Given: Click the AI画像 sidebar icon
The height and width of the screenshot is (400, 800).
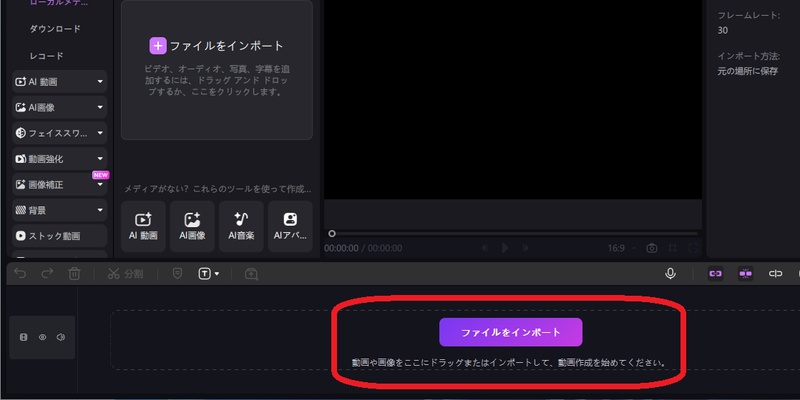Looking at the screenshot, I should coord(20,108).
